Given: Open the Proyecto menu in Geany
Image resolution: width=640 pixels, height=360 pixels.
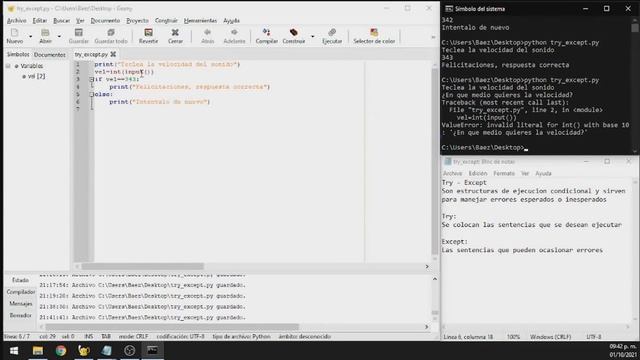Looking at the screenshot, I should (x=137, y=20).
